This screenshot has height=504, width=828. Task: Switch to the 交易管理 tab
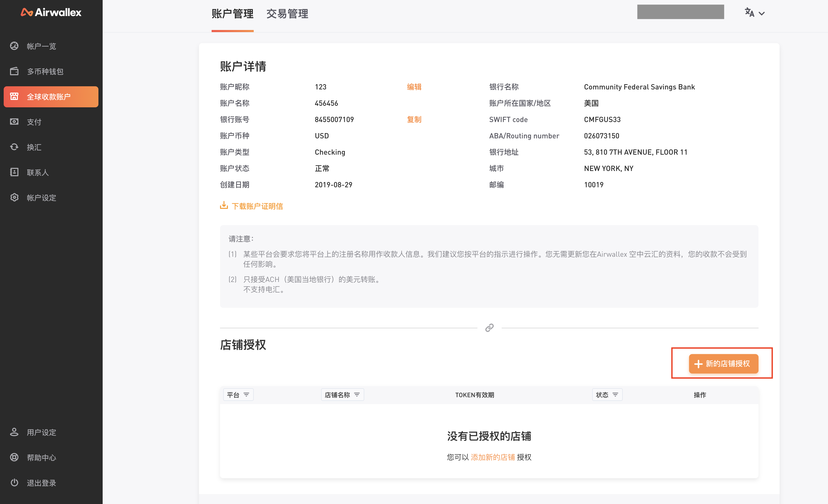point(287,14)
